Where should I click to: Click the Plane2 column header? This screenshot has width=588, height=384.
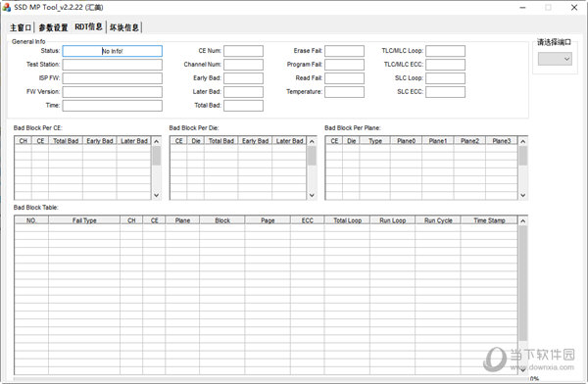click(469, 141)
